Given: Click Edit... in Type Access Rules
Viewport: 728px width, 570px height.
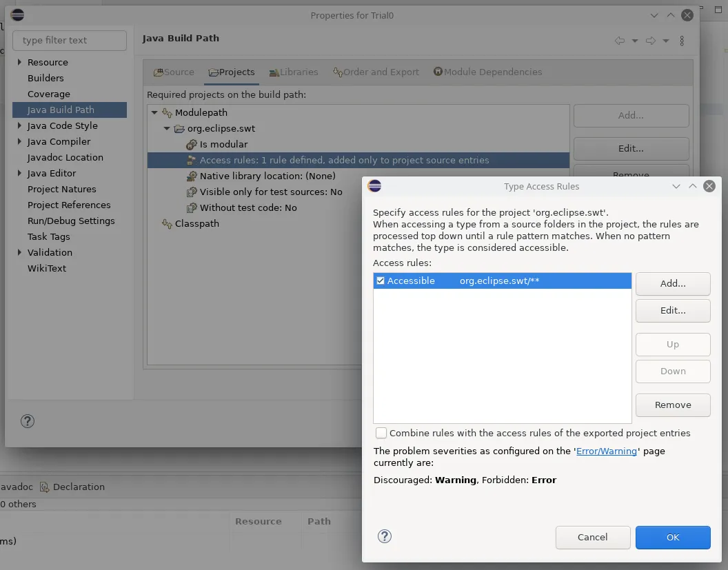Looking at the screenshot, I should coord(673,311).
